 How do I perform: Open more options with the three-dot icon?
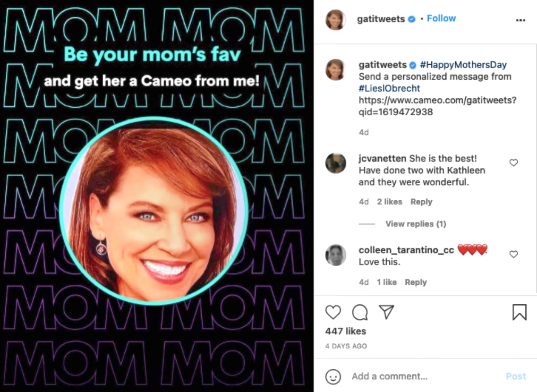[x=520, y=20]
